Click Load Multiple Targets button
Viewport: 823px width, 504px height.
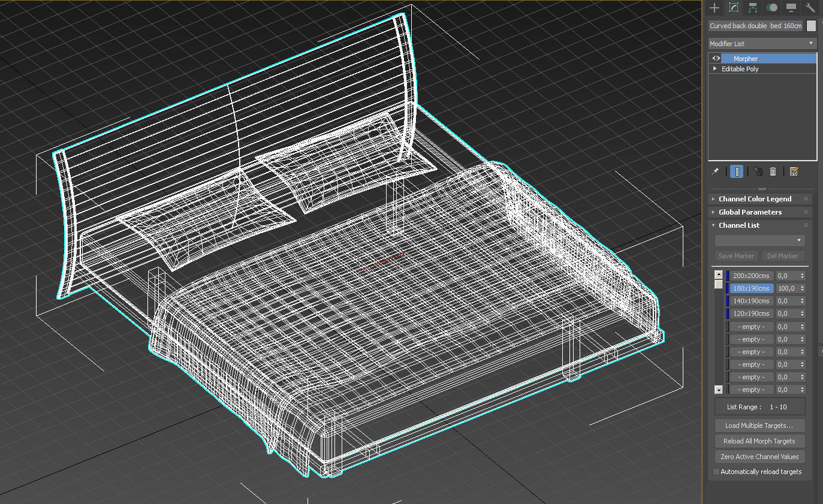(x=759, y=425)
